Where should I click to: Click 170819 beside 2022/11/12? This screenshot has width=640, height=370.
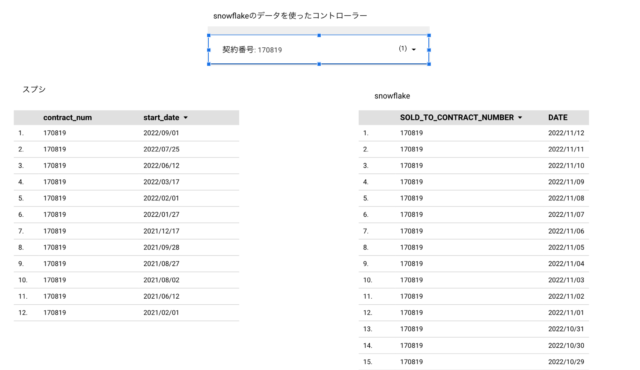click(411, 133)
